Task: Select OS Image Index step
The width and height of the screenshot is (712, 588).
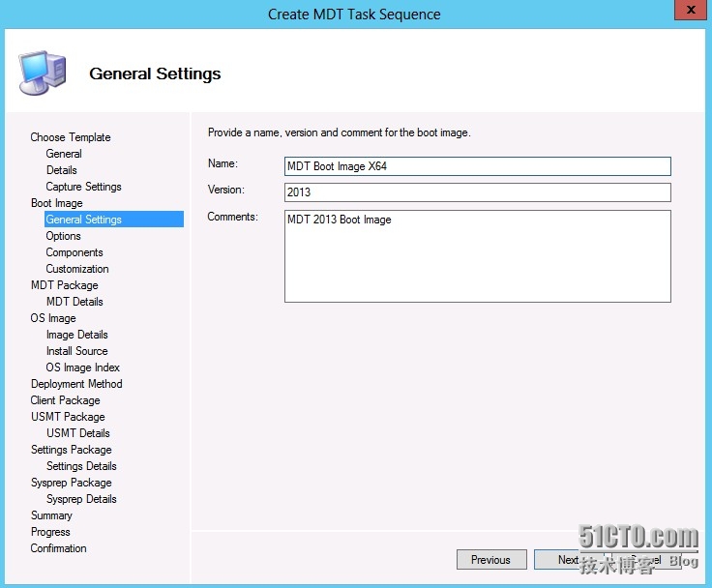Action: click(82, 367)
